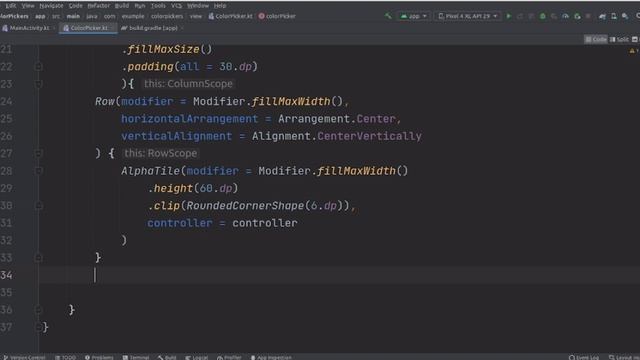Click 'CenterVertically' on line 26
The image size is (640, 360).
369,136
